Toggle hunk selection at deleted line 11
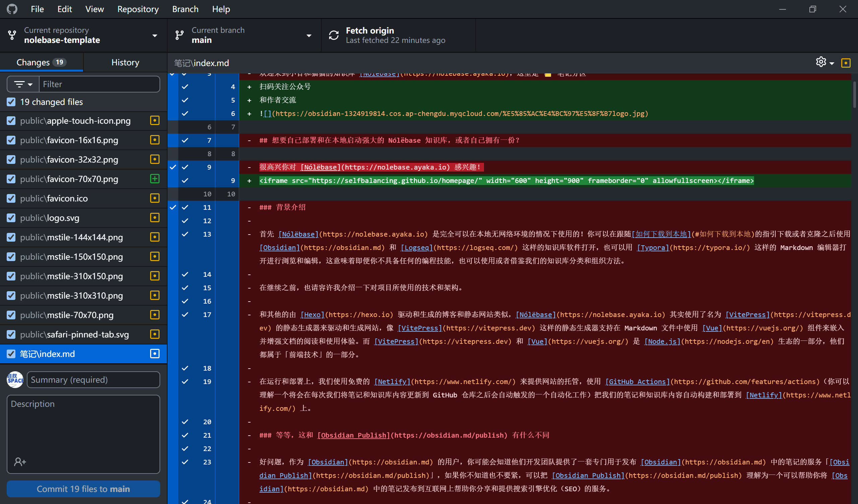This screenshot has height=504, width=858. (173, 207)
